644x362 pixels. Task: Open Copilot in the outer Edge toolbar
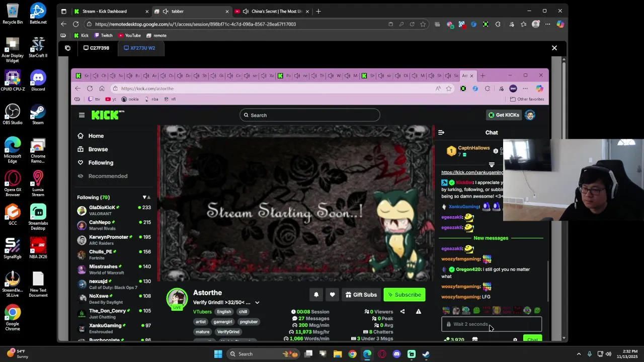[x=560, y=24]
